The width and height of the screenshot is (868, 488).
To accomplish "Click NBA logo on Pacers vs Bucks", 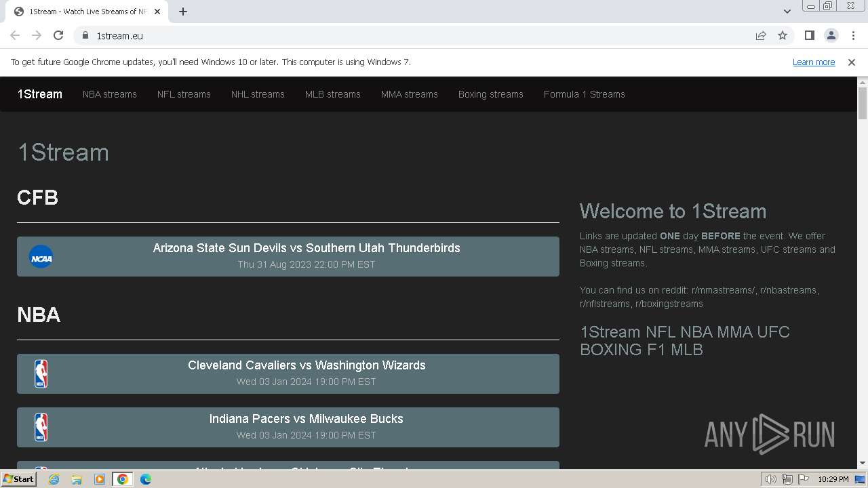I will pos(41,427).
